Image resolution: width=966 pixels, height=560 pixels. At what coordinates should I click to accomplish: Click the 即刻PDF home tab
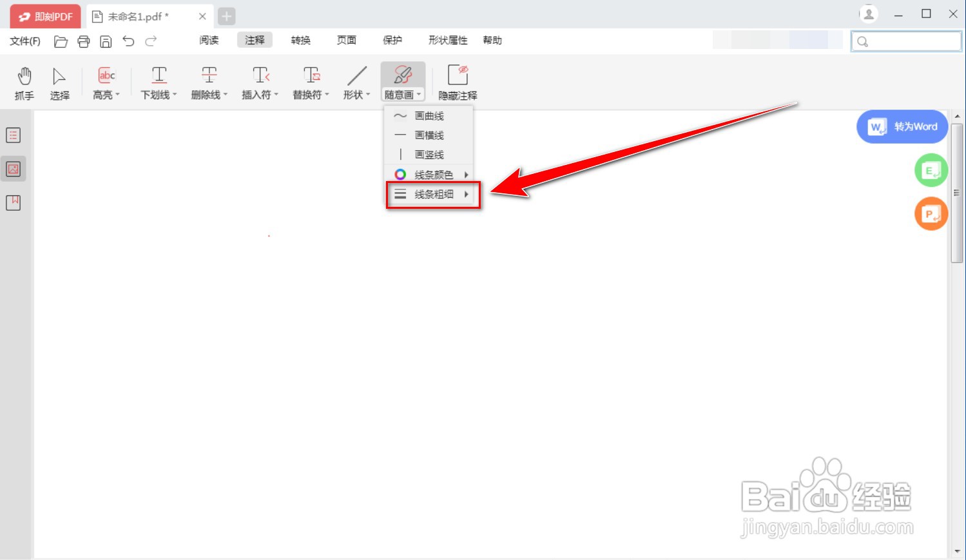[45, 16]
